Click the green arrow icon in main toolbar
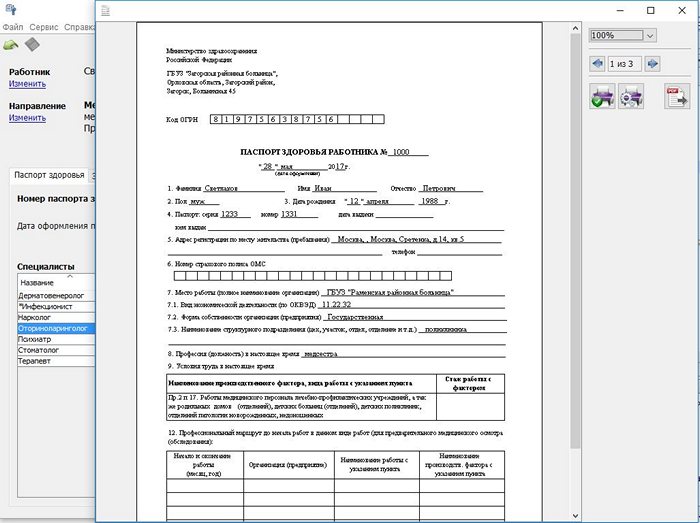This screenshot has height=523, width=700. (11, 45)
